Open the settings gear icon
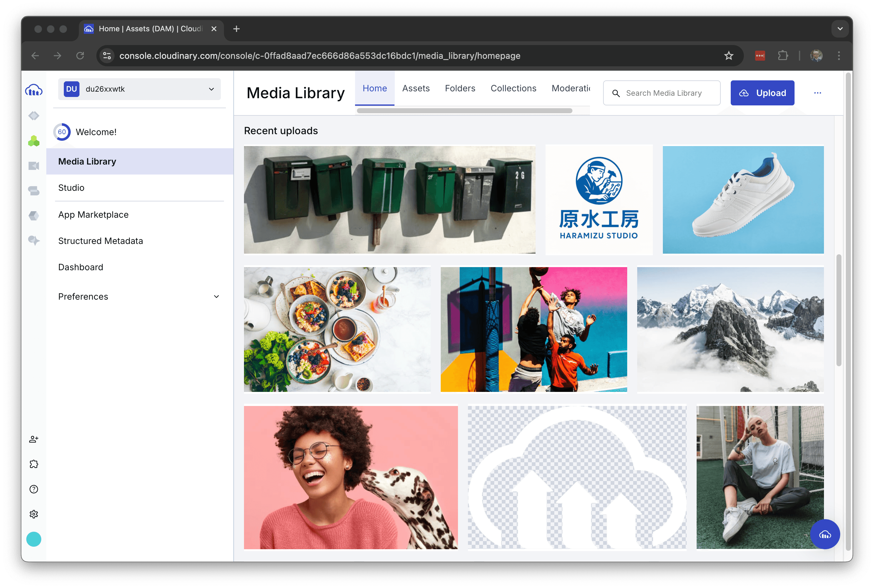 click(x=34, y=514)
